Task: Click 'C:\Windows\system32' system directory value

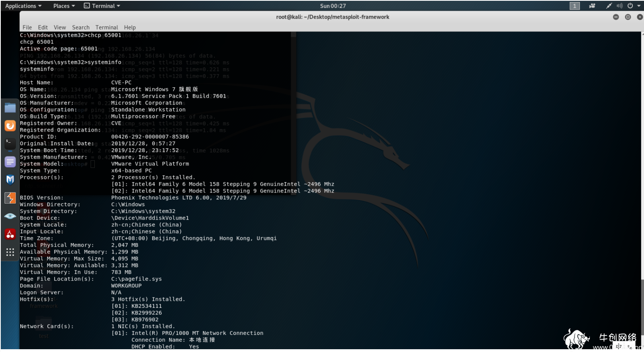Action: [x=143, y=211]
